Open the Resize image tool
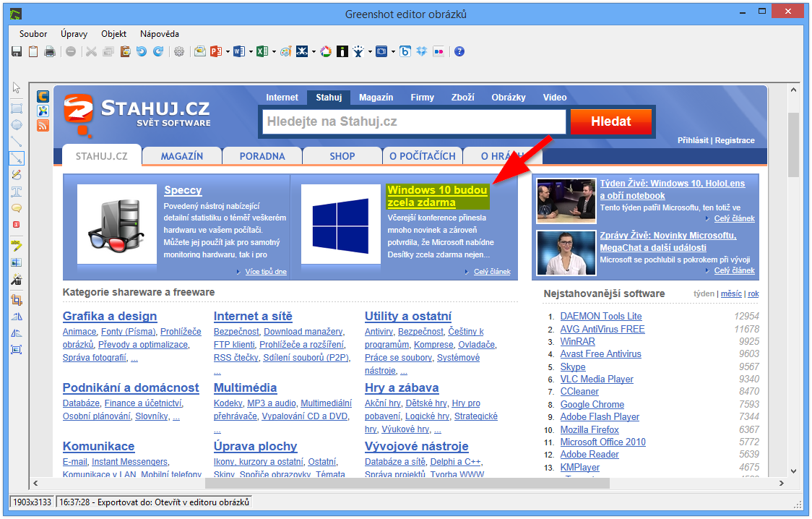 [17, 350]
